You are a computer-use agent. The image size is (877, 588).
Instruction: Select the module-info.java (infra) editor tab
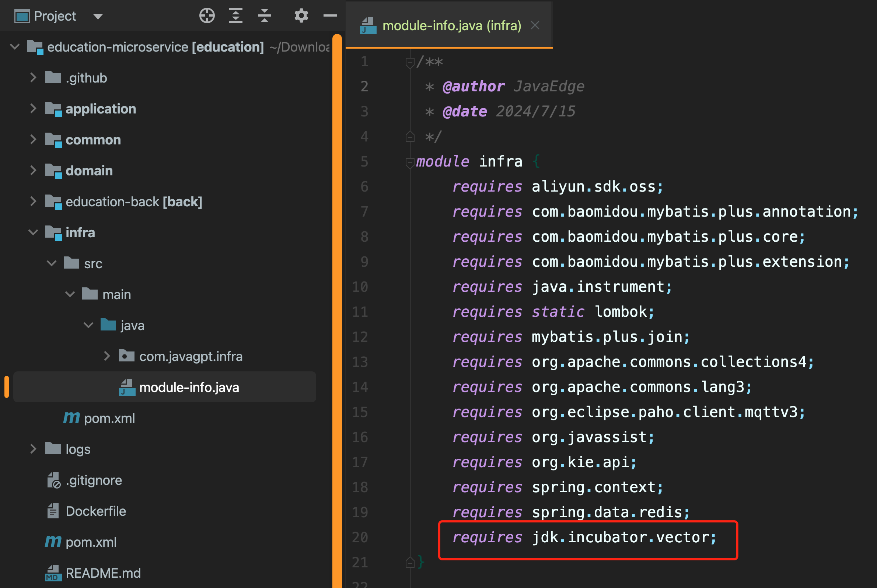[451, 26]
